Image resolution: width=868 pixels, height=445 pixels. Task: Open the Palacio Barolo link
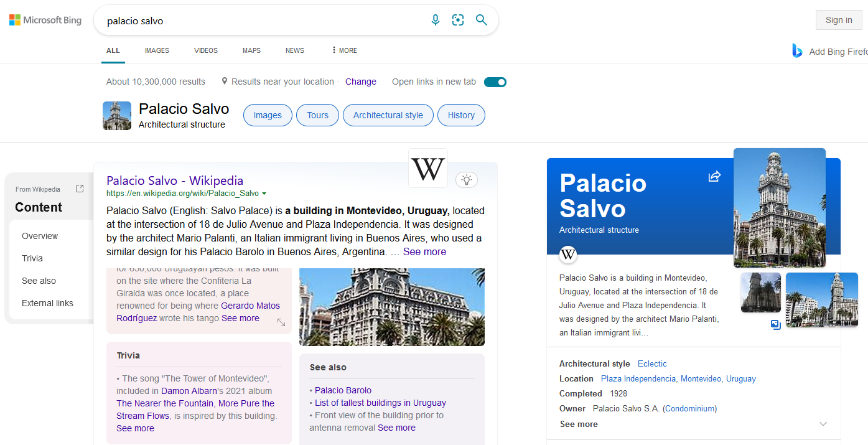pyautogui.click(x=343, y=390)
